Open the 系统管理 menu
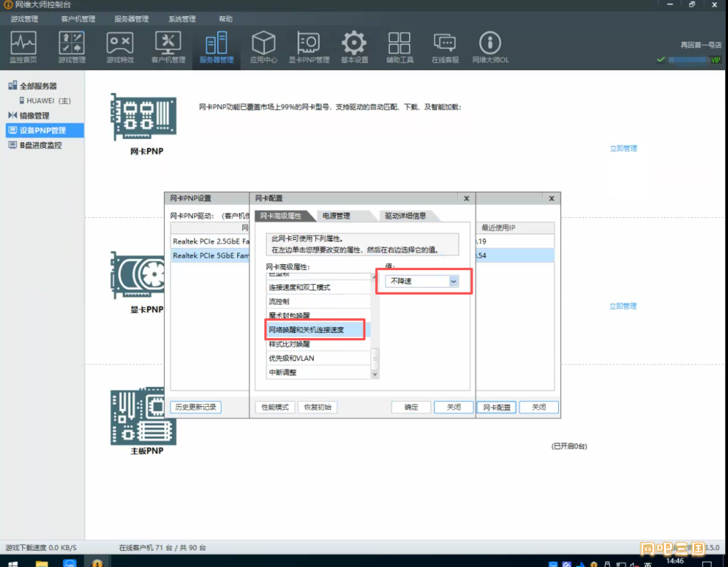728x567 pixels. (x=182, y=19)
